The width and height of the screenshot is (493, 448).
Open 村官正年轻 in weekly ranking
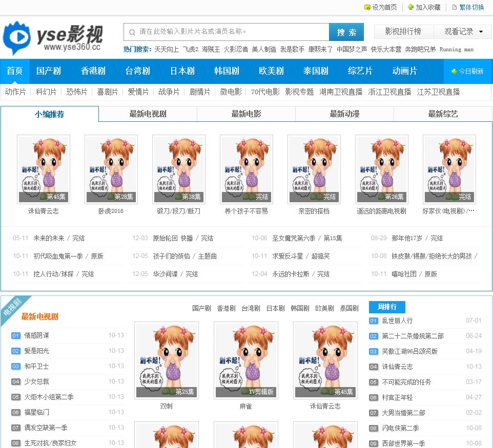click(397, 397)
